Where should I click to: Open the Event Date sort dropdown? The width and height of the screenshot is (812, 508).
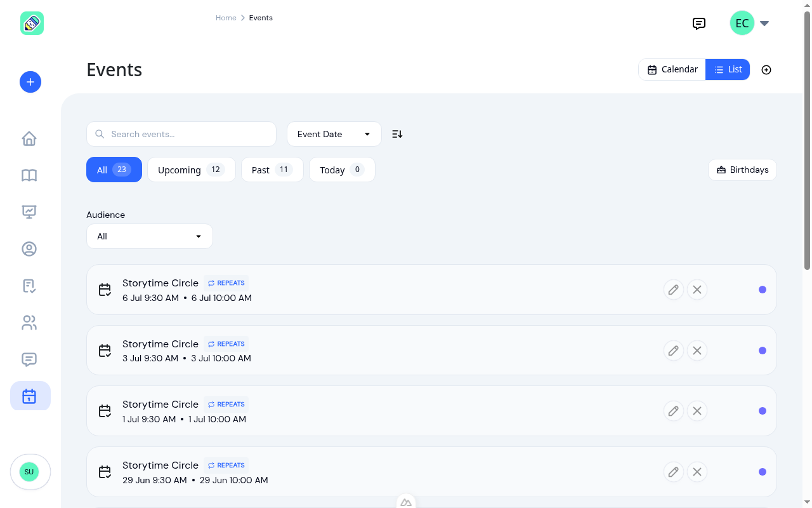point(334,134)
